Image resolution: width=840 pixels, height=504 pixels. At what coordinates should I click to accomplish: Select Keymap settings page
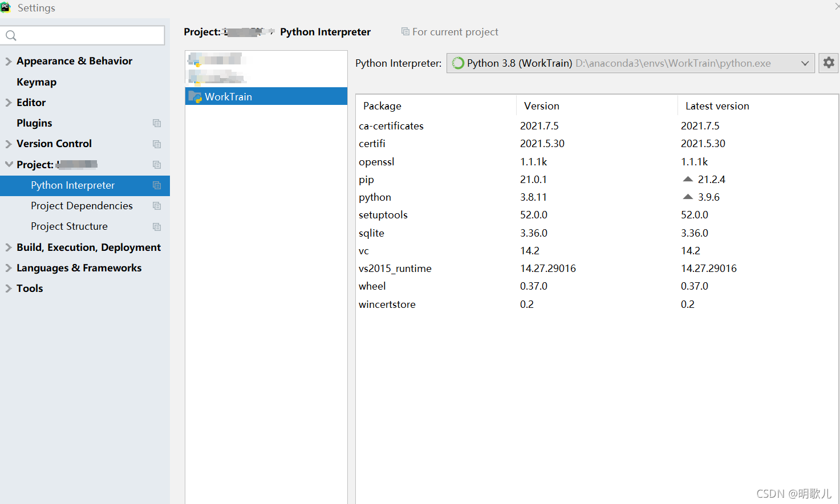click(x=36, y=82)
